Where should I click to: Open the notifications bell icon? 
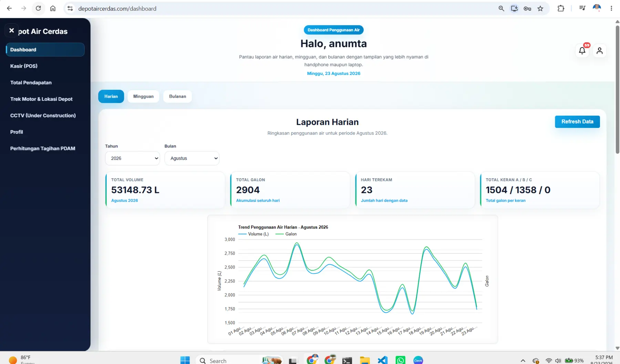coord(582,51)
